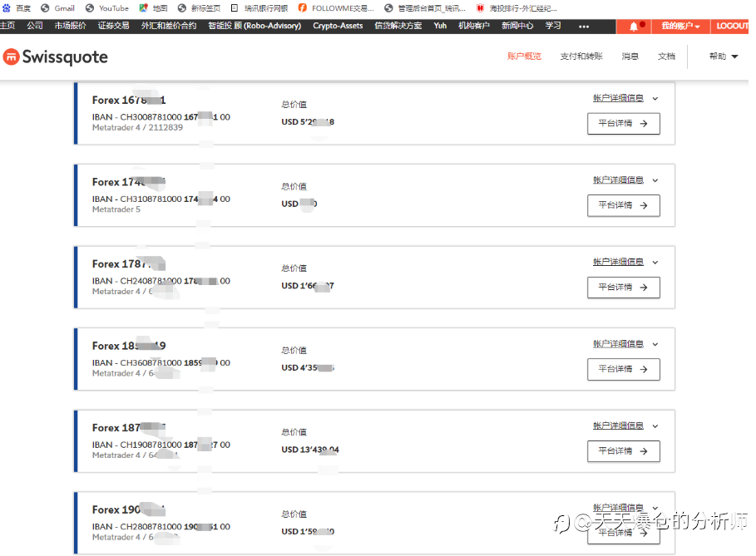Open 机构客户 menu item
The image size is (756, 556).
tap(474, 26)
